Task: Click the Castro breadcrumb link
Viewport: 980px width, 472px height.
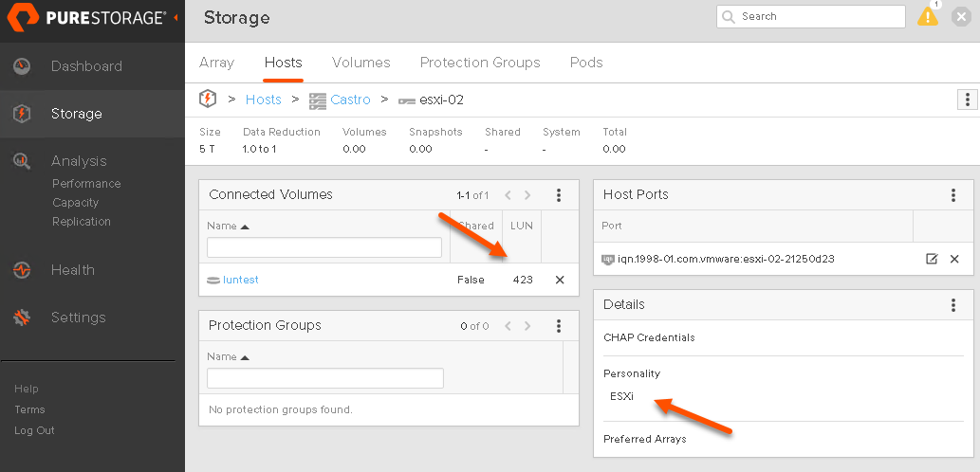Action: tap(351, 100)
